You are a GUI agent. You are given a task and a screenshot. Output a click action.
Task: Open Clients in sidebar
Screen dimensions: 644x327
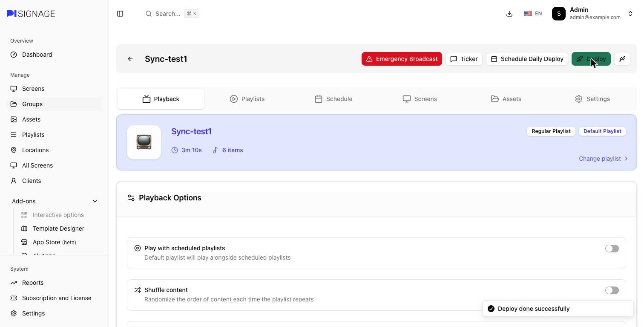tap(54, 181)
